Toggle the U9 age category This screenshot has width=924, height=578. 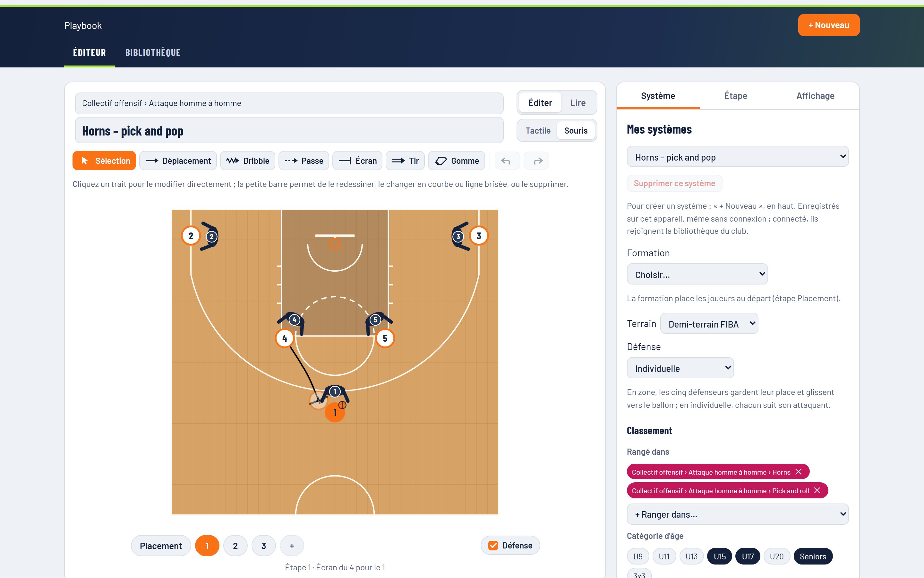(x=637, y=556)
